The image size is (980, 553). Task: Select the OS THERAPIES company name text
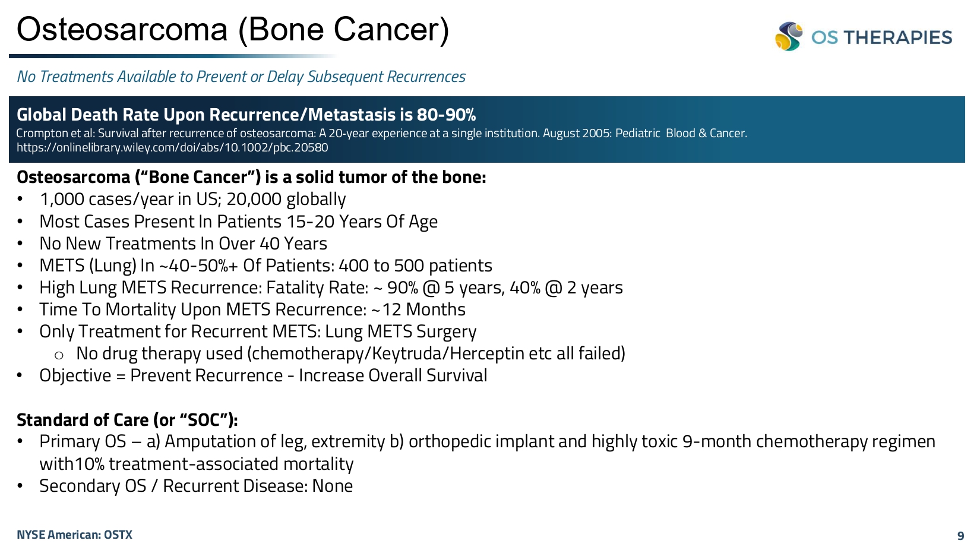point(881,37)
